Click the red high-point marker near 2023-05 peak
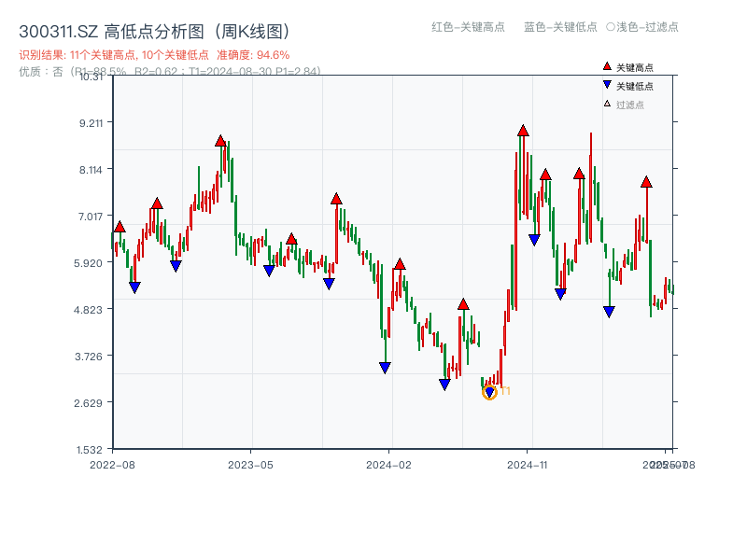747x560 pixels. (220, 139)
